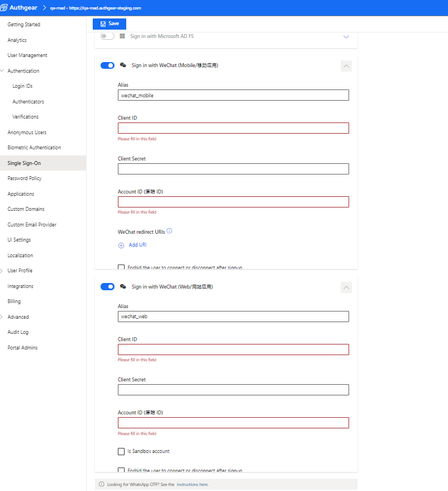
Task: Disable Sign in with WeChat Mobile
Action: 107,65
